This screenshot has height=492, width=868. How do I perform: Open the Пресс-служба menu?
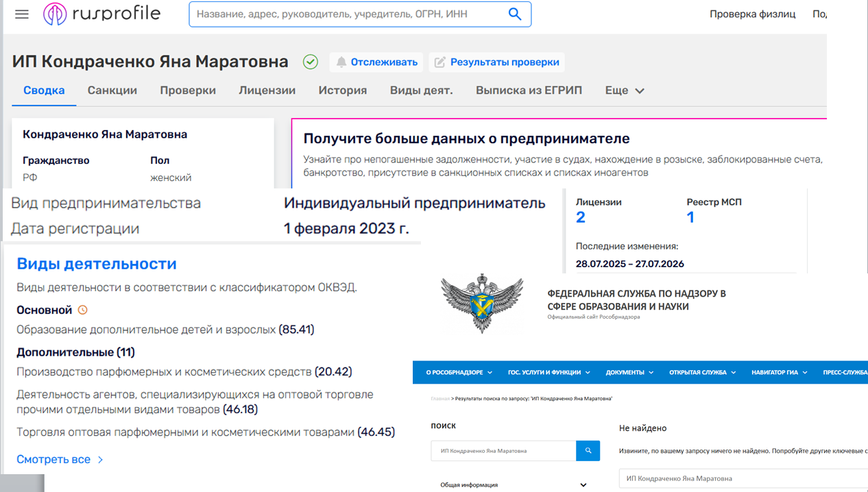click(x=845, y=372)
